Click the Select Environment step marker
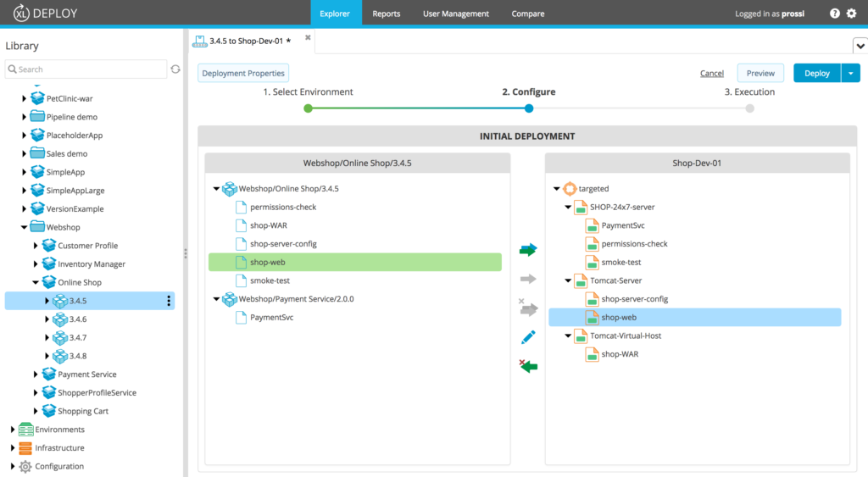Screen dimensions: 868x477 [308, 108]
